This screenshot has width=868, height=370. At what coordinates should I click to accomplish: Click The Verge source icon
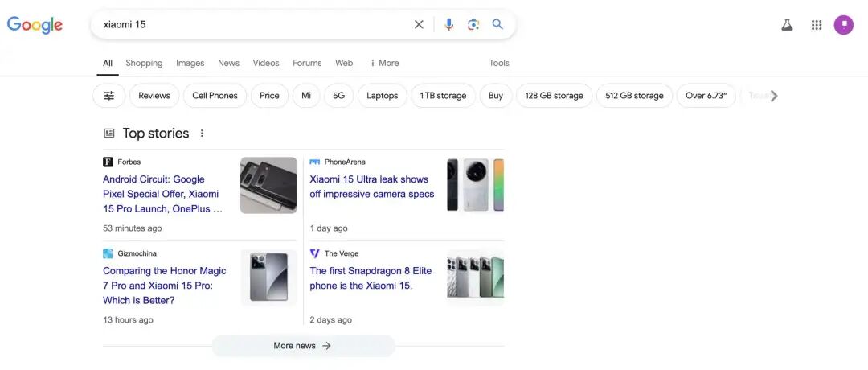315,253
